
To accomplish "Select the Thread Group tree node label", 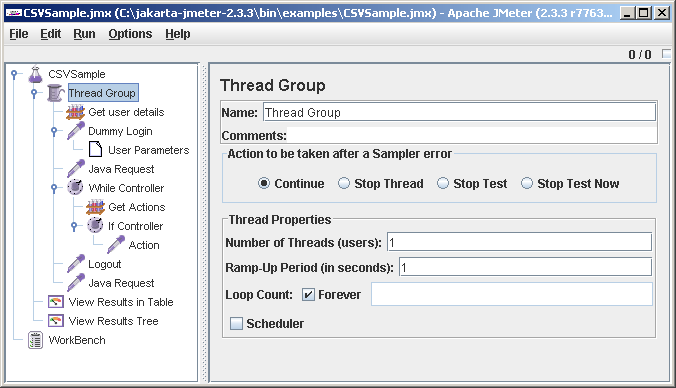I will pyautogui.click(x=102, y=93).
